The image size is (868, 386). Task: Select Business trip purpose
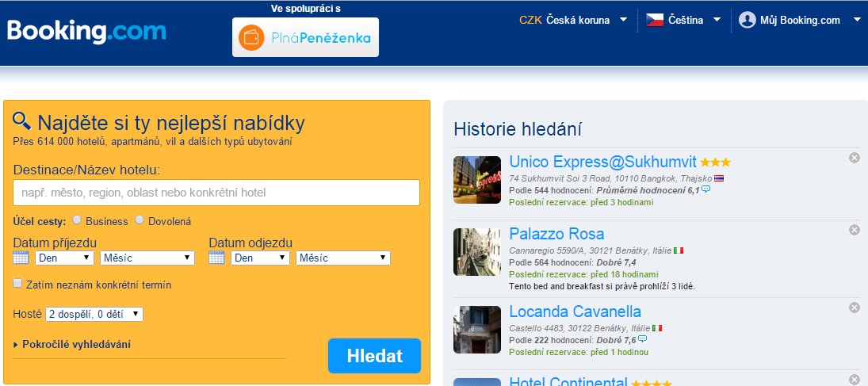click(x=77, y=220)
